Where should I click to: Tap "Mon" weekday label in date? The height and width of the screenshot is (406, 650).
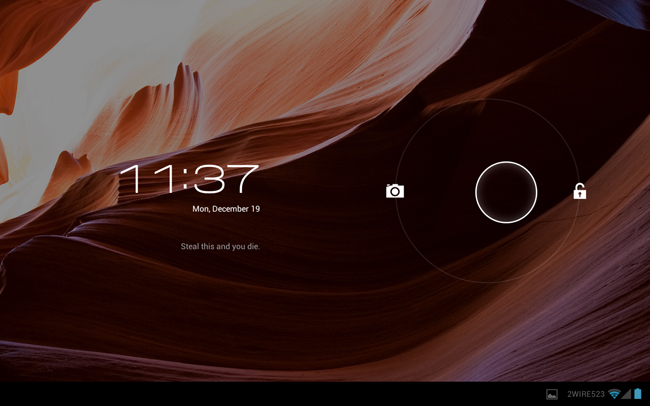(201, 209)
